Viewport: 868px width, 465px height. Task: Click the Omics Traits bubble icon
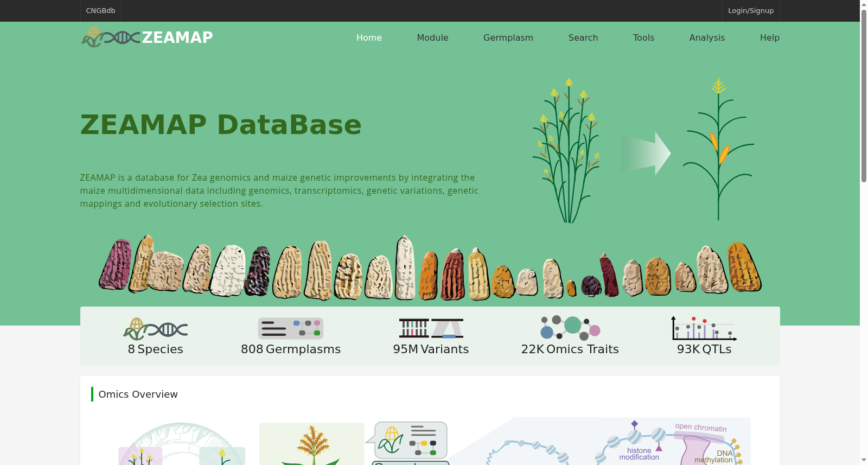(570, 328)
